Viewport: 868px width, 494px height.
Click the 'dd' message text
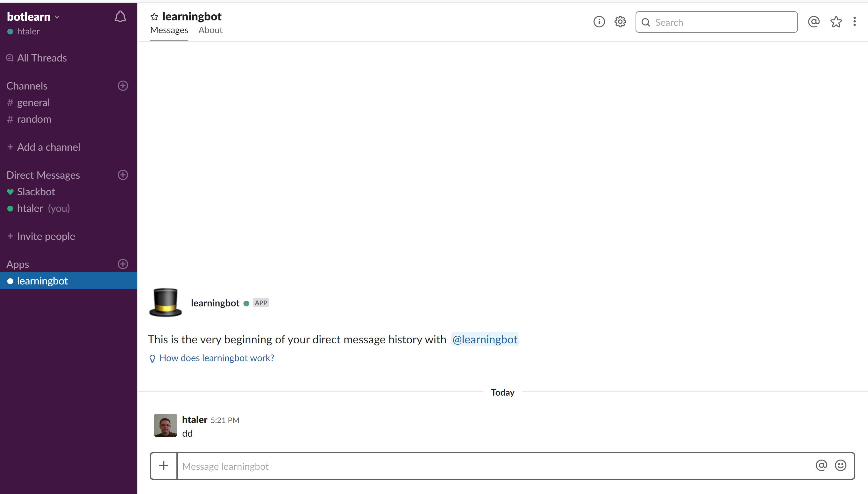[x=187, y=433]
